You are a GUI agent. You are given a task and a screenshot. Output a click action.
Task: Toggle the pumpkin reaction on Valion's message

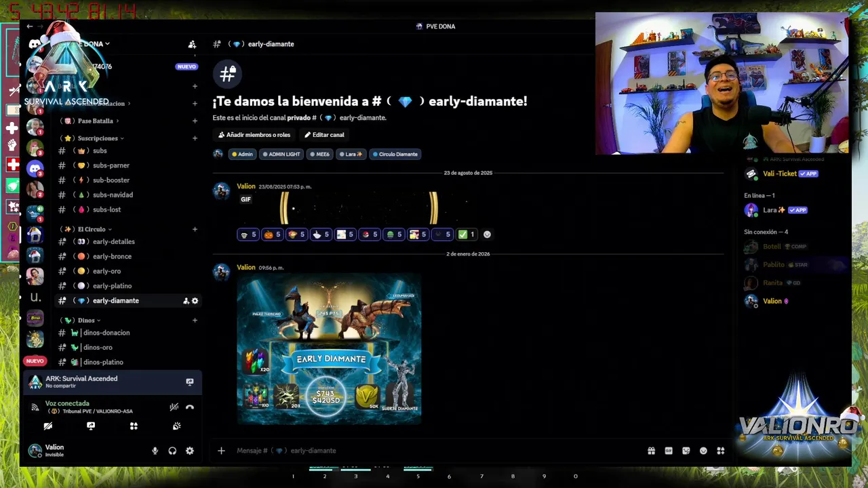click(272, 235)
